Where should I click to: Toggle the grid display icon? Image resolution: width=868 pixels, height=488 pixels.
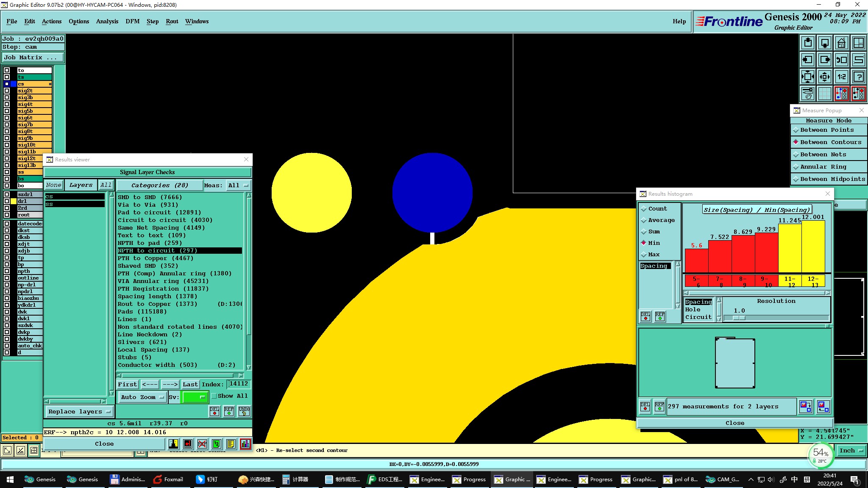(x=824, y=94)
